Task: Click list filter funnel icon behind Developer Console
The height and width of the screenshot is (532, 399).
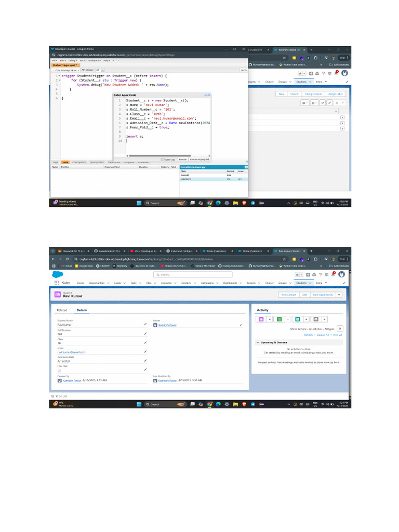Action: [343, 102]
